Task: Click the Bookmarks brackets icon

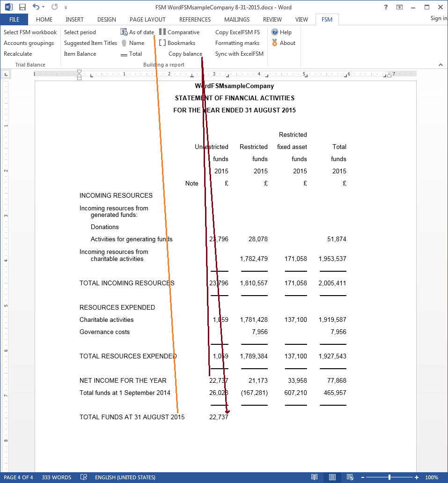Action: [162, 43]
